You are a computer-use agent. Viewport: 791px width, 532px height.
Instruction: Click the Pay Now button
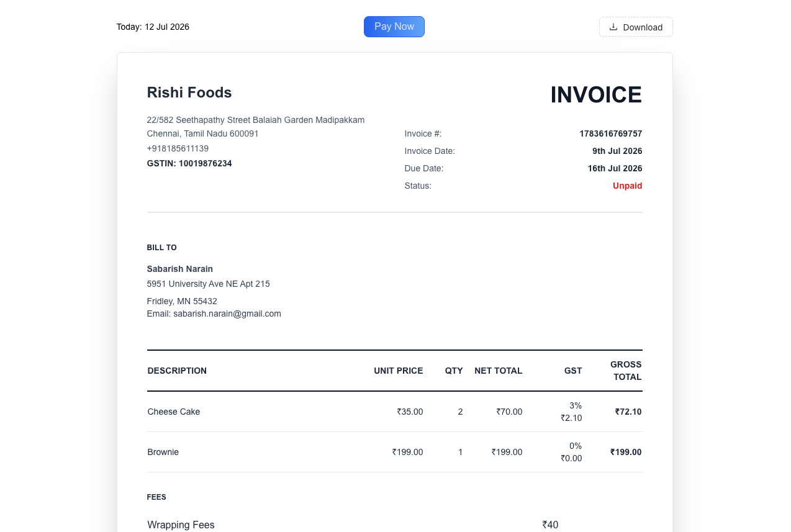pyautogui.click(x=394, y=27)
